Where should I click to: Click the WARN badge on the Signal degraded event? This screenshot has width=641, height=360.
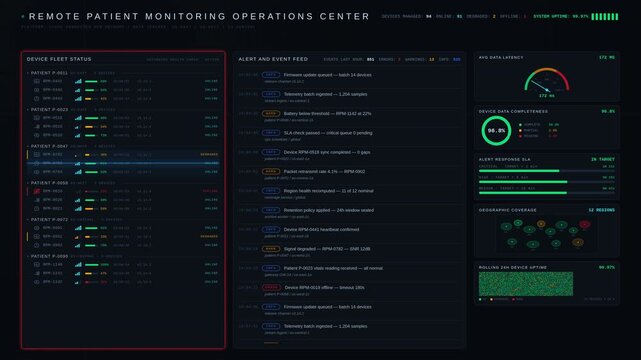click(x=271, y=249)
